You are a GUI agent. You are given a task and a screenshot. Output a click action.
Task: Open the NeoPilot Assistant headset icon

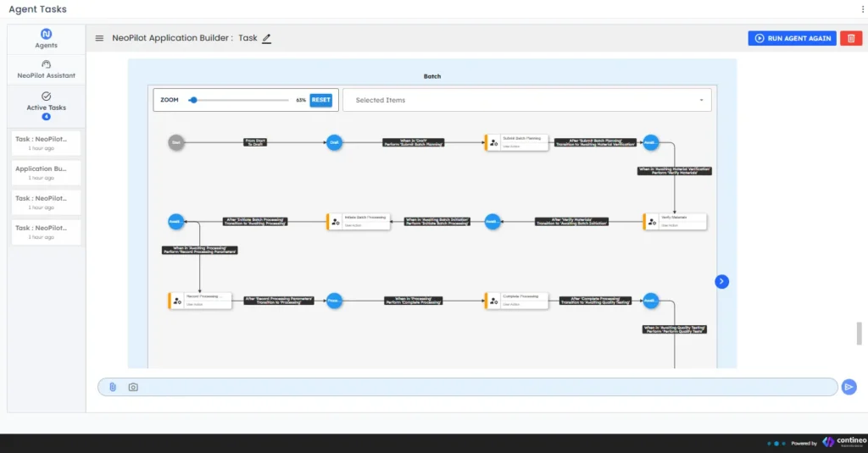pyautogui.click(x=46, y=64)
